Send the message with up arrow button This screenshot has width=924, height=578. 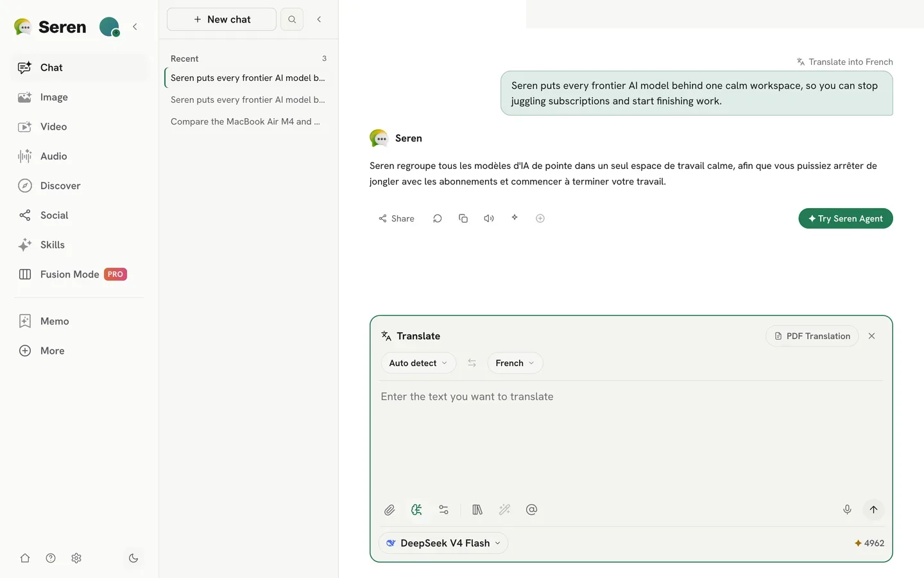pos(873,510)
